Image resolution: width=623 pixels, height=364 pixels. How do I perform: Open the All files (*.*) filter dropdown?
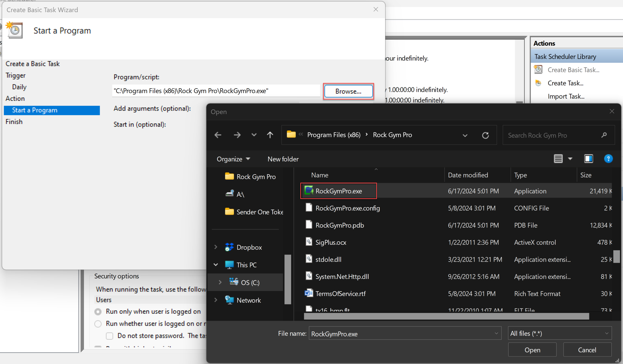click(x=560, y=333)
